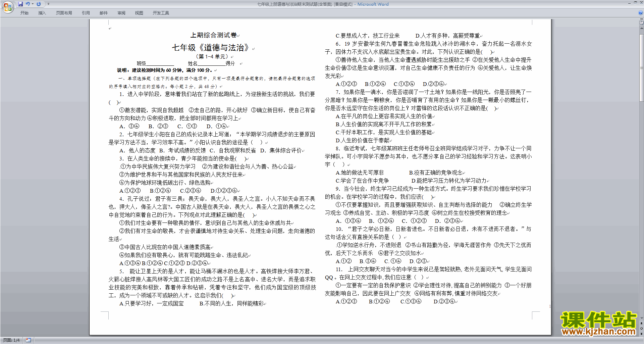The image size is (644, 344).
Task: Click the macro recording icon in status bar
Action: tap(28, 340)
